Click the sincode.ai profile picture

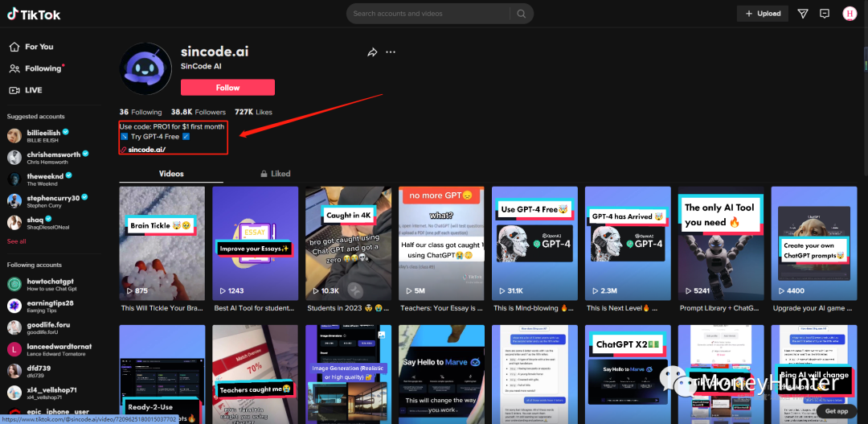(145, 68)
